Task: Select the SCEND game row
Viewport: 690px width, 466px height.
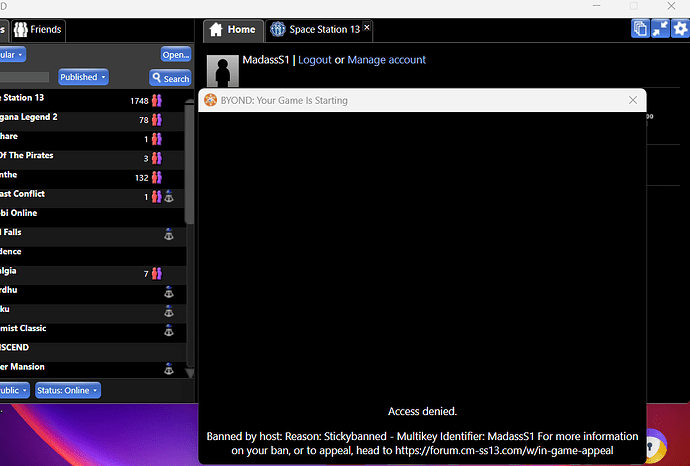Action: pyautogui.click(x=92, y=350)
